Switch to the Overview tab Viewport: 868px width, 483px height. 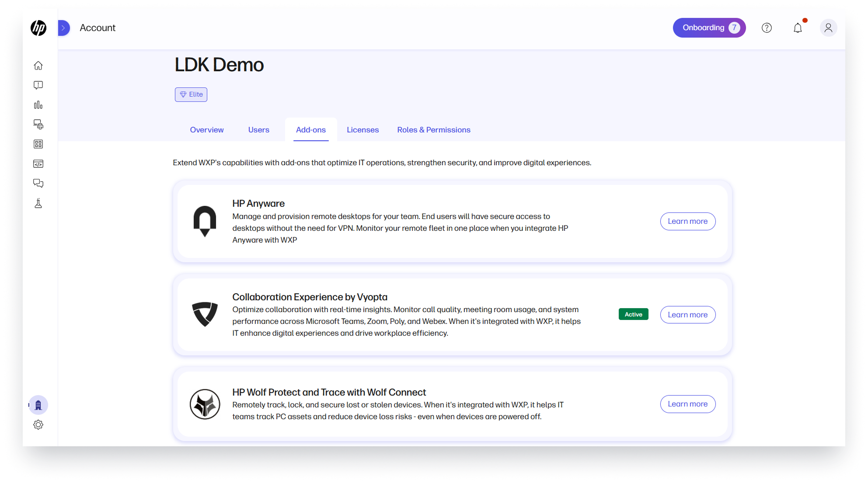[207, 130]
